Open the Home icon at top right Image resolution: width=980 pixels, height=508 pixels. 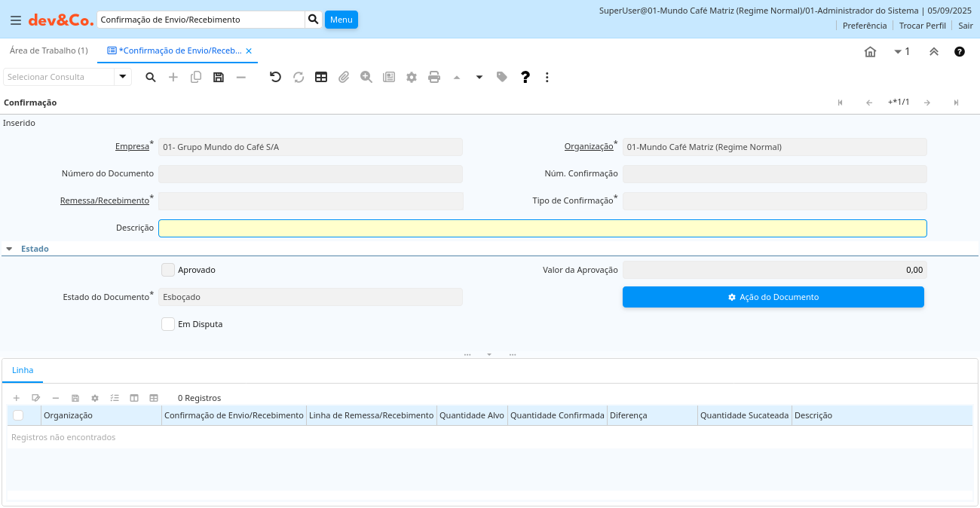[x=870, y=52]
